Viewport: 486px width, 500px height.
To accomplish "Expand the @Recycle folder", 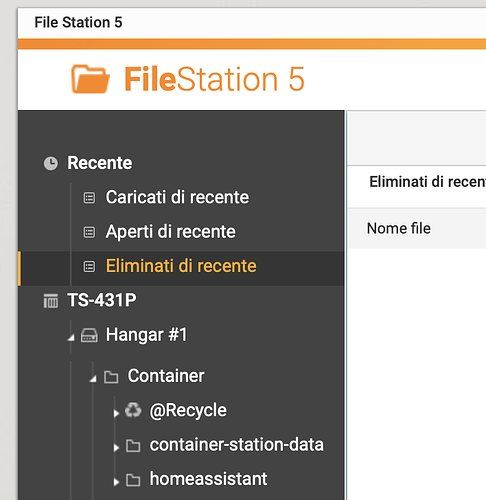I will [x=116, y=413].
